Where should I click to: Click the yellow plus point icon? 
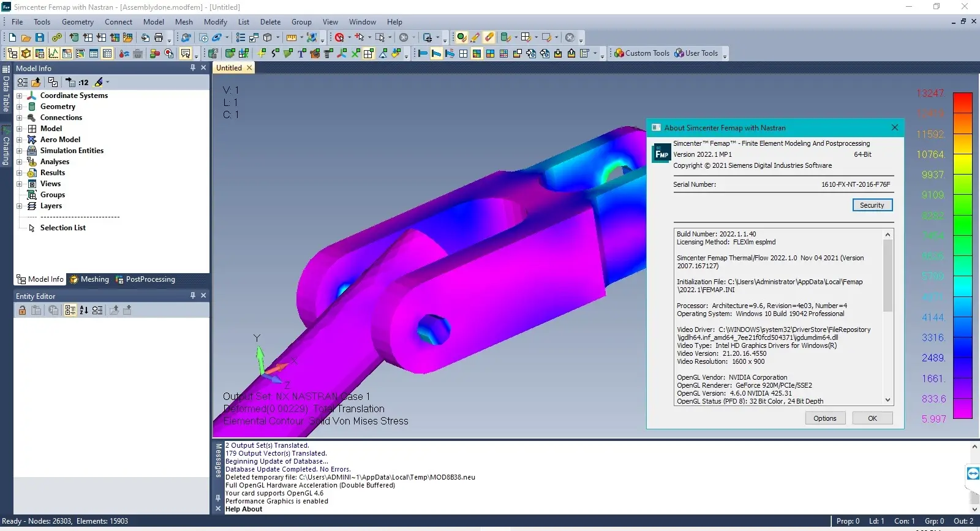pos(262,53)
